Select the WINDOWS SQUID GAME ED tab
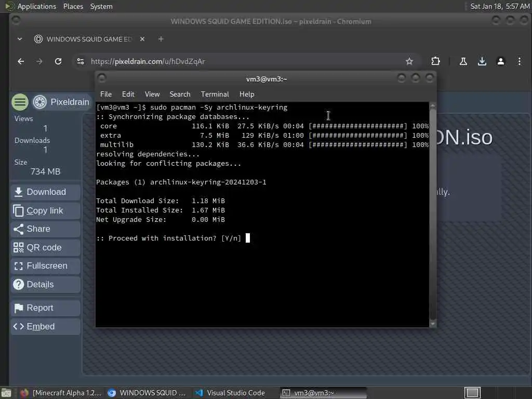The image size is (532, 399). click(x=89, y=39)
